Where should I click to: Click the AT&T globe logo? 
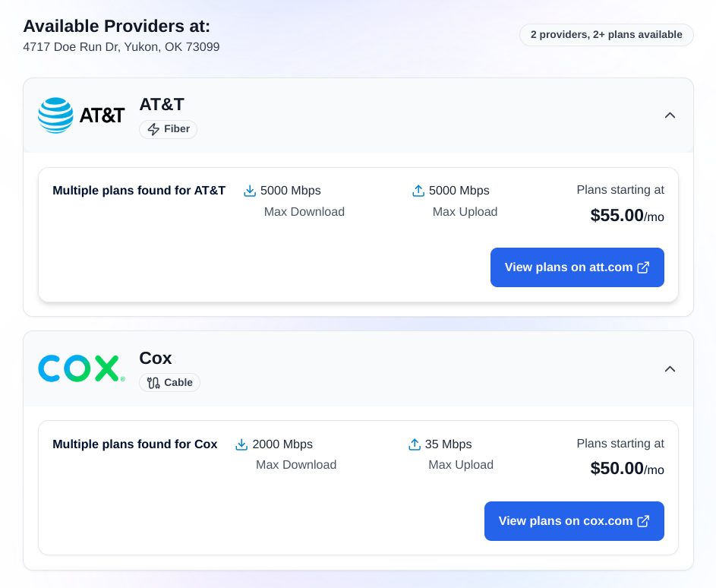[54, 115]
